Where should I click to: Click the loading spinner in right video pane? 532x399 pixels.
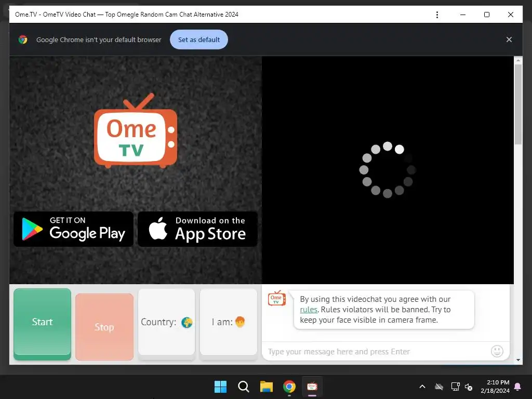pyautogui.click(x=388, y=170)
